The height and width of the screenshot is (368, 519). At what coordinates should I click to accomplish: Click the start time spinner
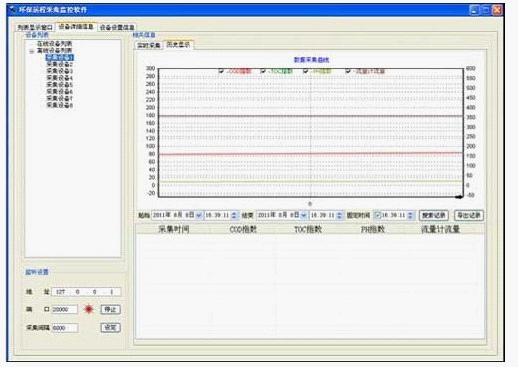tap(235, 215)
